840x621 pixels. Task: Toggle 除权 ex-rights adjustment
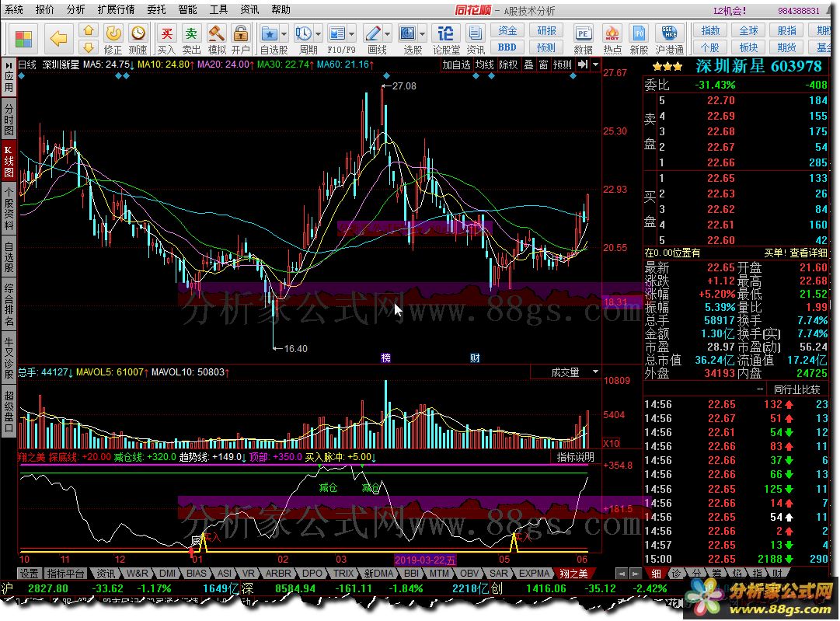coord(508,65)
